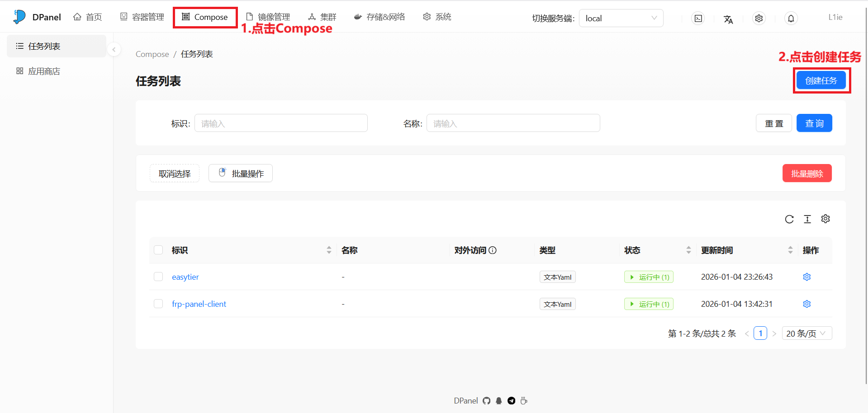Open 镜像管理 in the top navigation
The height and width of the screenshot is (413, 868).
pos(268,17)
